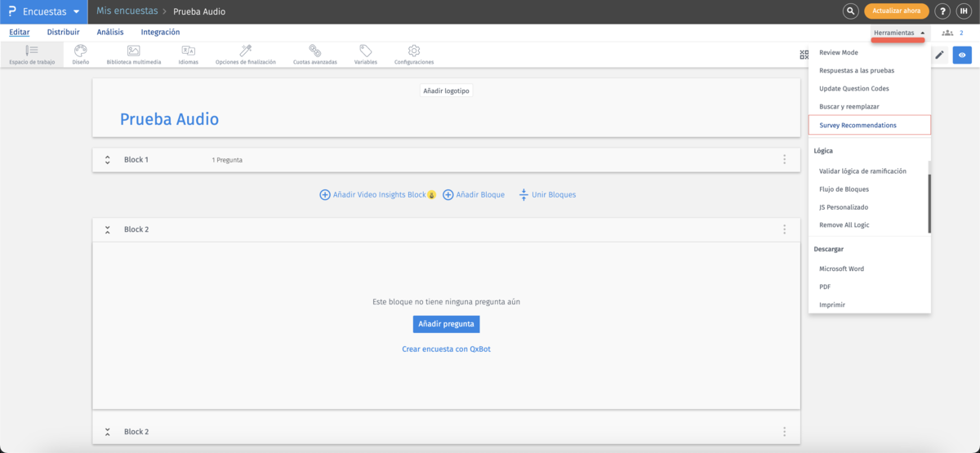Click the Añadir pregunta button
The width and height of the screenshot is (980, 453).
[446, 324]
